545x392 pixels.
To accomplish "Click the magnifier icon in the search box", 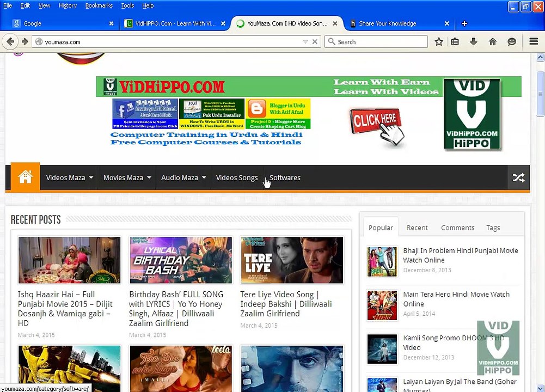I will pos(332,42).
